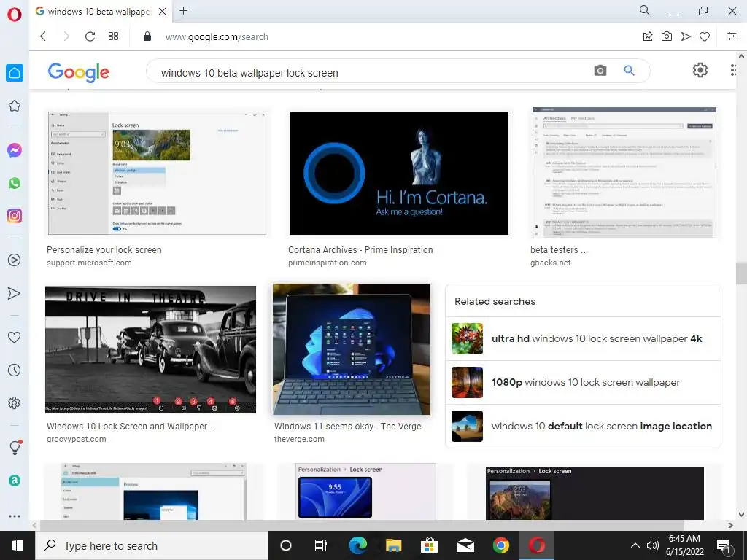Screen dimensions: 747x560
Task: Open sidebar Player icon
Action: point(15,260)
